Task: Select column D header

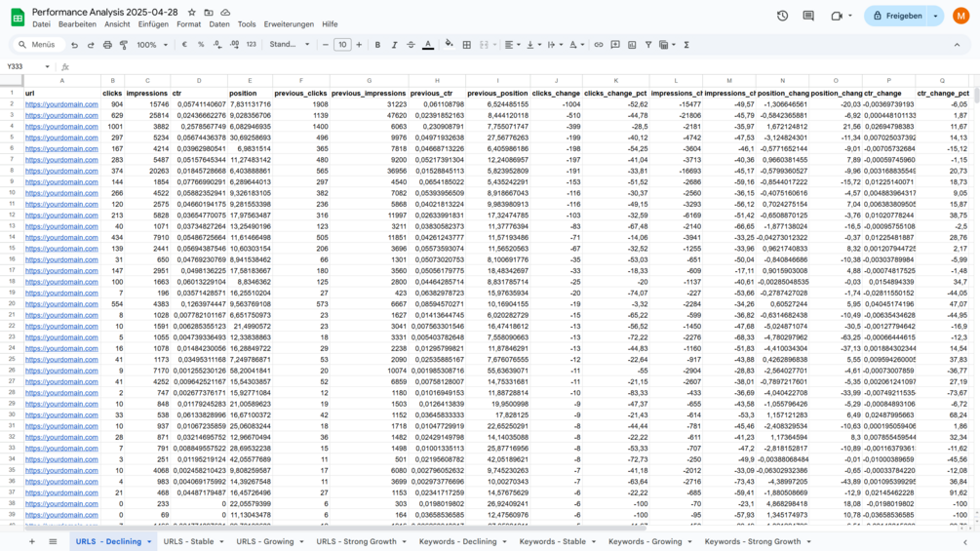Action: click(x=199, y=81)
